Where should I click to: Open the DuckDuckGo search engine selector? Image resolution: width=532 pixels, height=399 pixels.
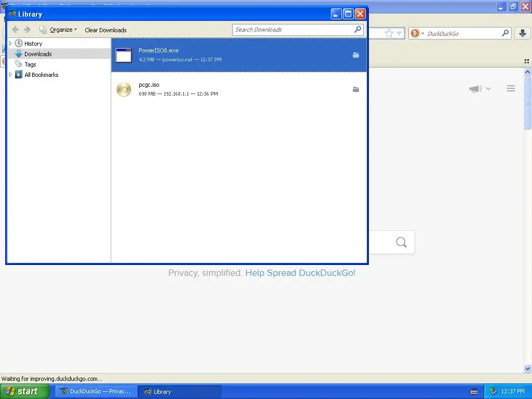click(x=417, y=33)
